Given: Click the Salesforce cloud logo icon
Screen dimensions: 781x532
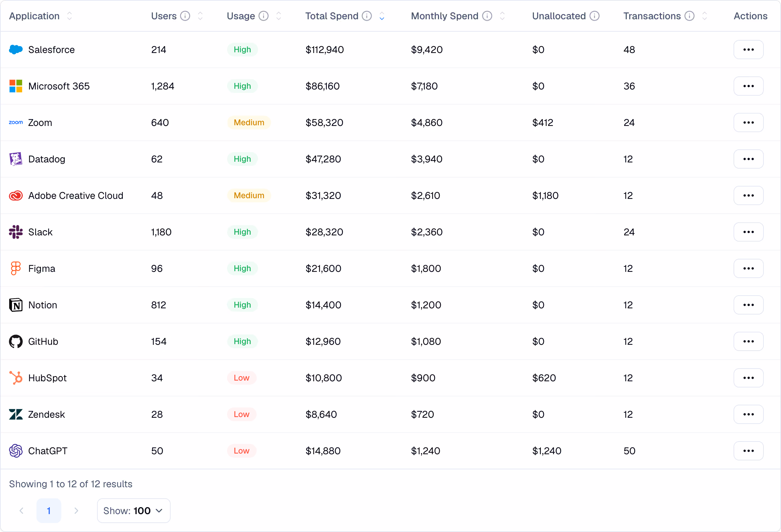Looking at the screenshot, I should pos(16,50).
